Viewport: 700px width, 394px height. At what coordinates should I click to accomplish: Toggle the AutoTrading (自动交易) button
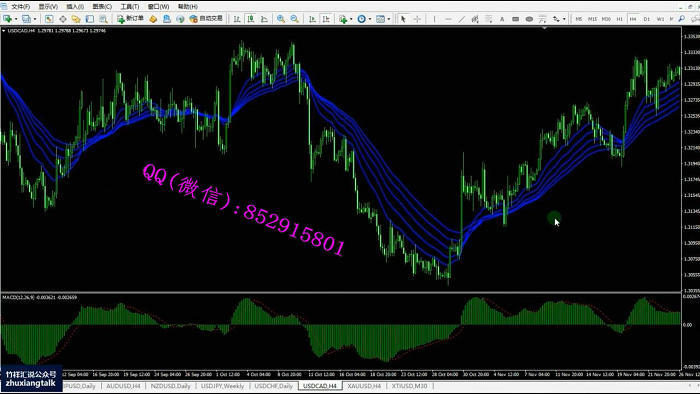206,19
